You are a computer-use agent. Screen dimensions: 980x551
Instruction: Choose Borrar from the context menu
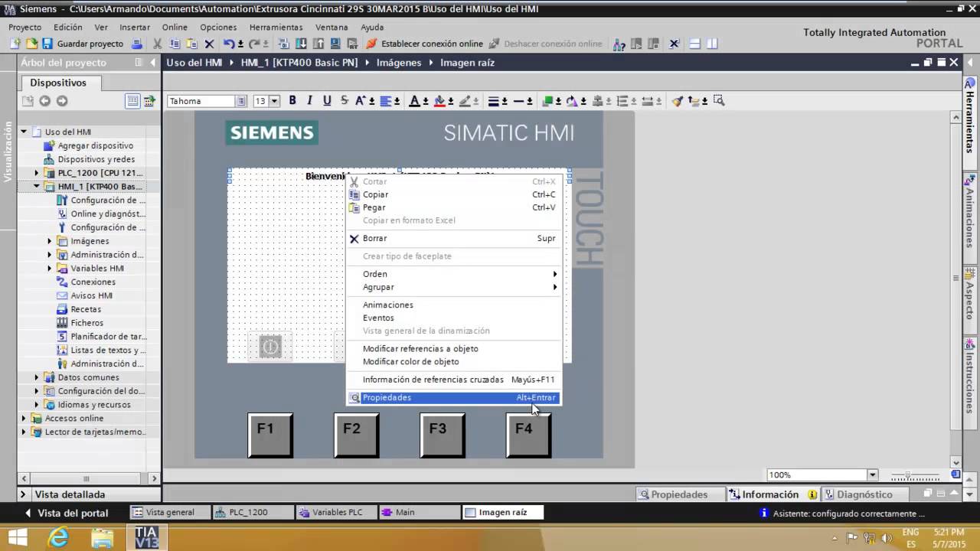click(452, 238)
